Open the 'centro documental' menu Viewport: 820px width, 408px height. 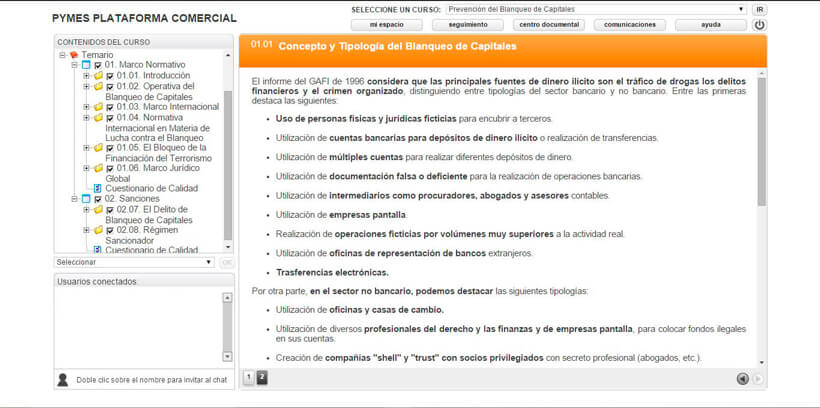(x=549, y=25)
